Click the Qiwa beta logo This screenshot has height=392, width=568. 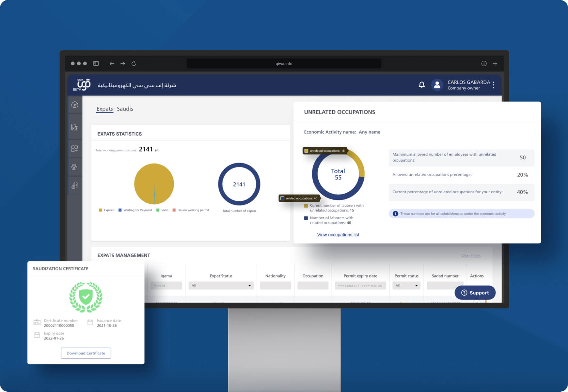pos(82,85)
